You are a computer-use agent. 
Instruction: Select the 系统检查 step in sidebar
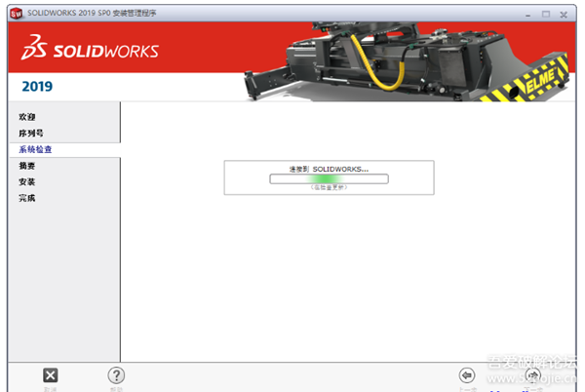click(x=35, y=149)
